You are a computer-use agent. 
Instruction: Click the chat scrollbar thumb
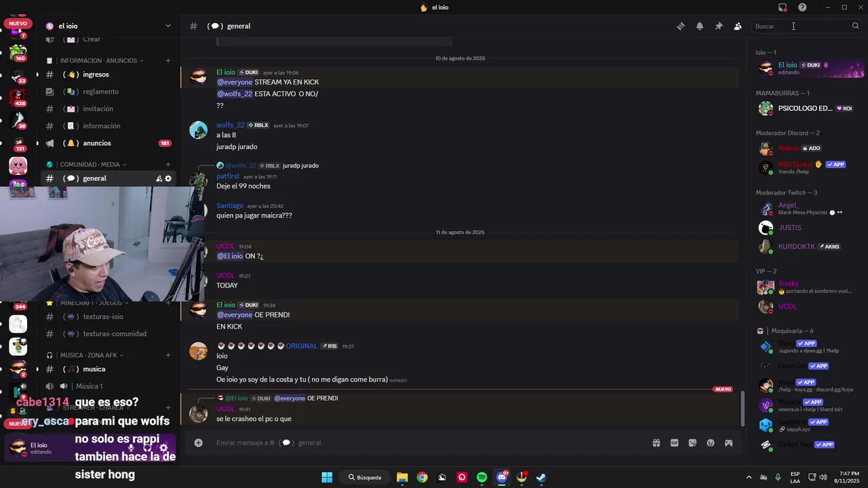pos(743,407)
